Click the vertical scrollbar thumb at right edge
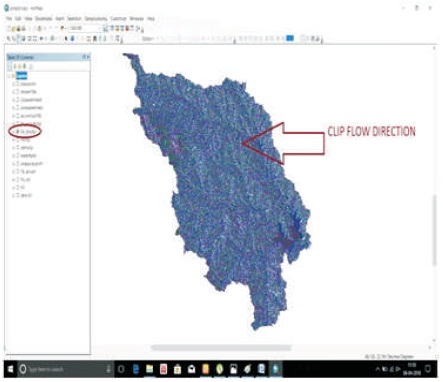The width and height of the screenshot is (443, 382). pos(434,230)
